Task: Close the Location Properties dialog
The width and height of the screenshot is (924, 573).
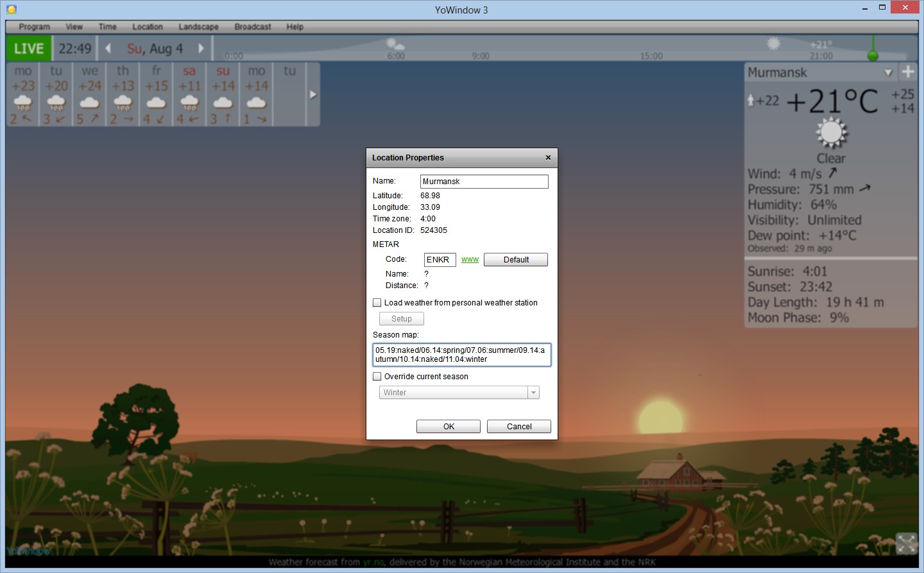Action: coord(548,158)
